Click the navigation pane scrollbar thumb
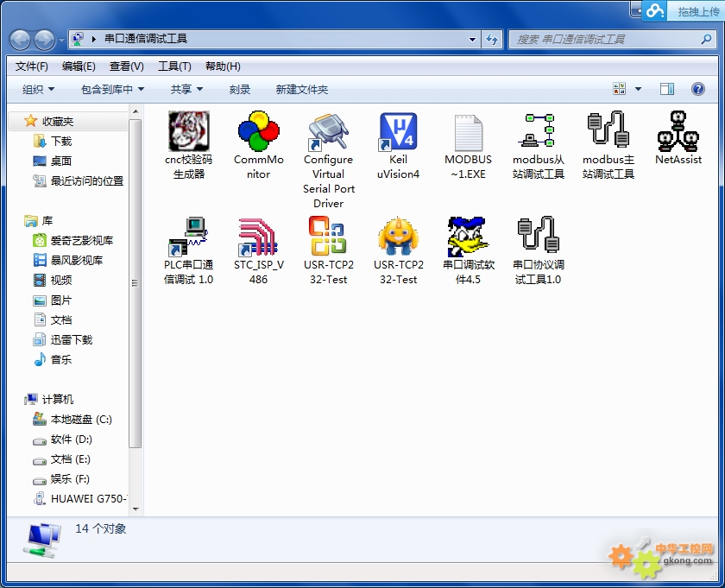The image size is (725, 588). click(135, 283)
